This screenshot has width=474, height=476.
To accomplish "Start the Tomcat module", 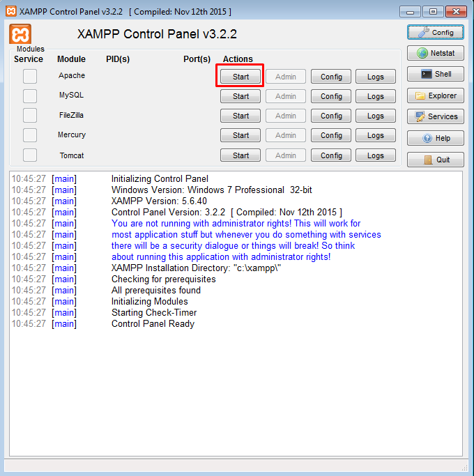I will pos(240,155).
